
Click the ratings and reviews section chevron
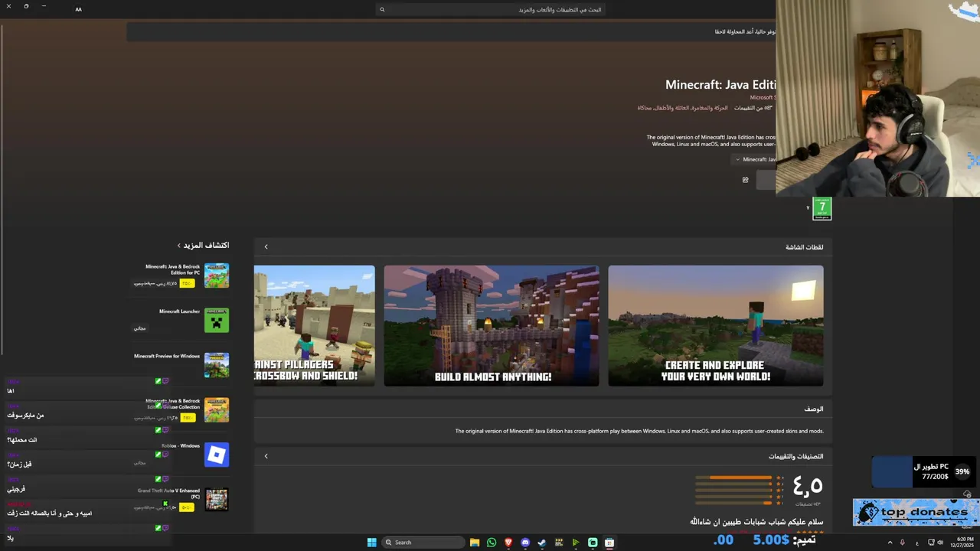click(266, 456)
